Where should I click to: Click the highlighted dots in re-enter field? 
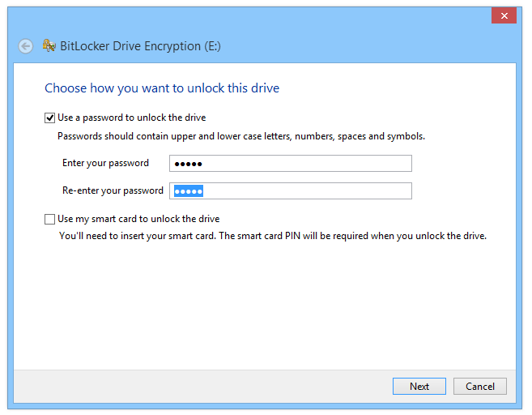click(189, 191)
